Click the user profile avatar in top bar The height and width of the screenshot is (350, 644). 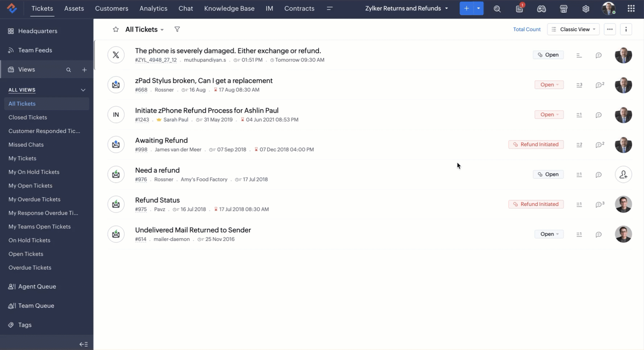coord(609,9)
